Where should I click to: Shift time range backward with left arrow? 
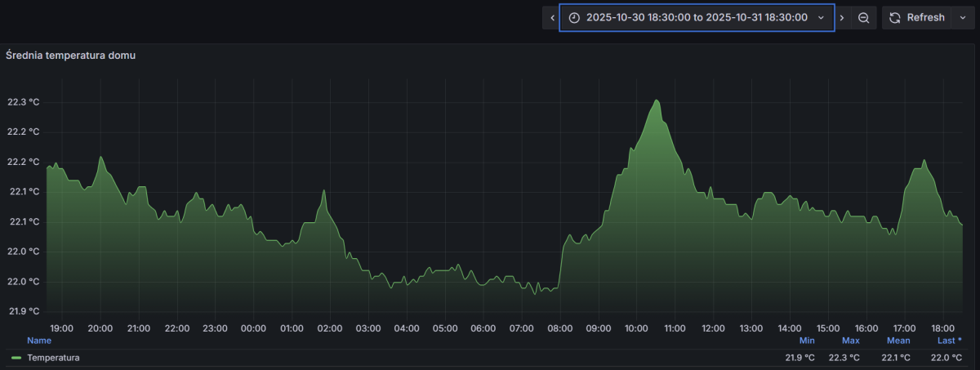click(552, 17)
